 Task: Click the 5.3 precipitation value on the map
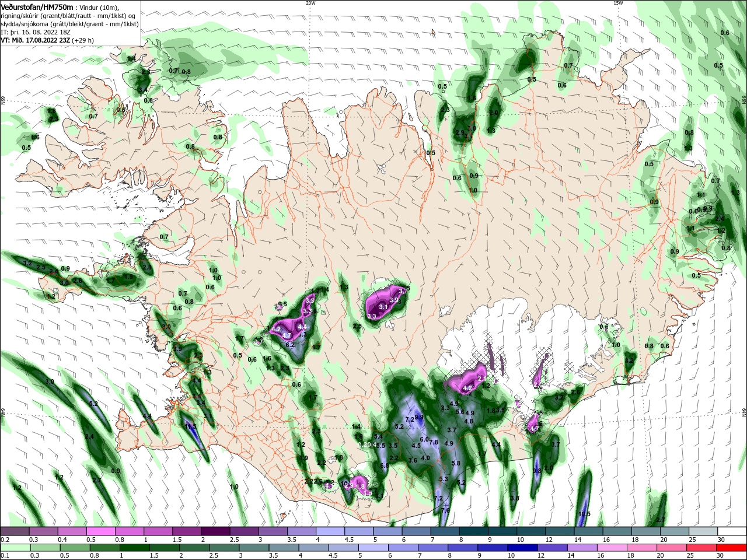click(443, 479)
